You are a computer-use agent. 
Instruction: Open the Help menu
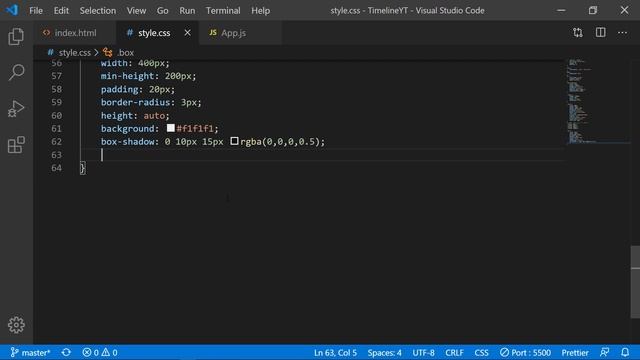pyautogui.click(x=260, y=11)
